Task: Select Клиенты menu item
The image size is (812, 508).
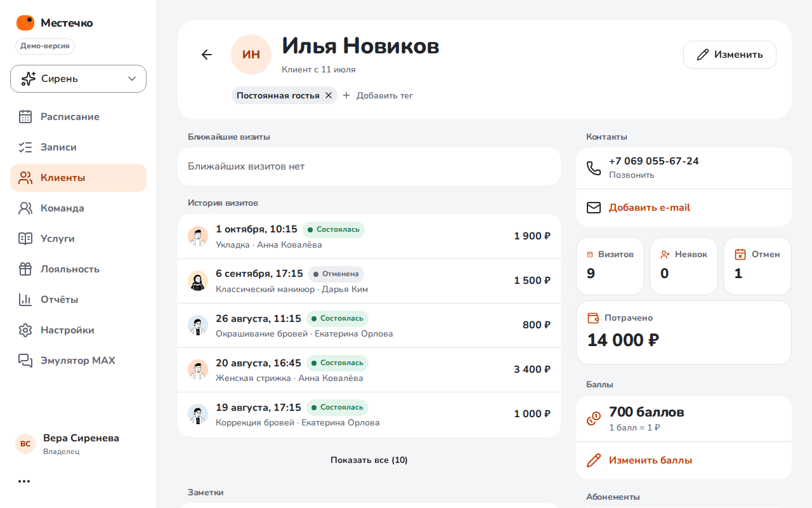Action: 78,178
